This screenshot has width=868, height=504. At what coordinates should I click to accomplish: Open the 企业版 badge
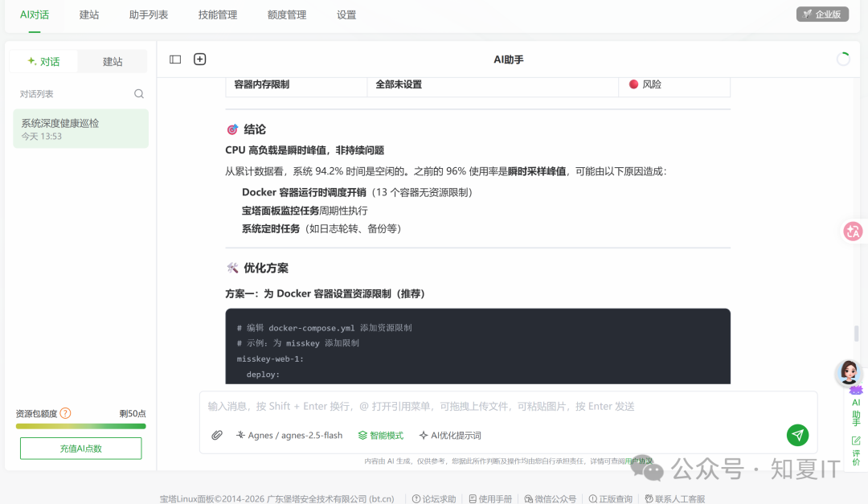tap(822, 14)
